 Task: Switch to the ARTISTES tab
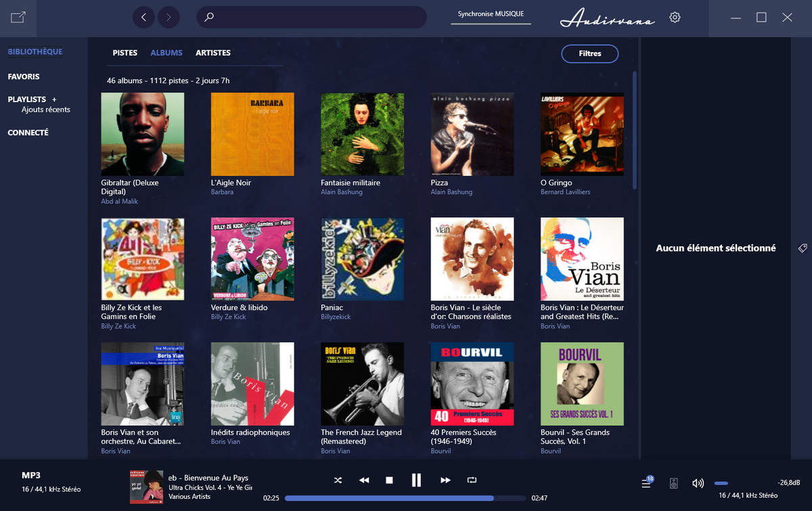[213, 53]
